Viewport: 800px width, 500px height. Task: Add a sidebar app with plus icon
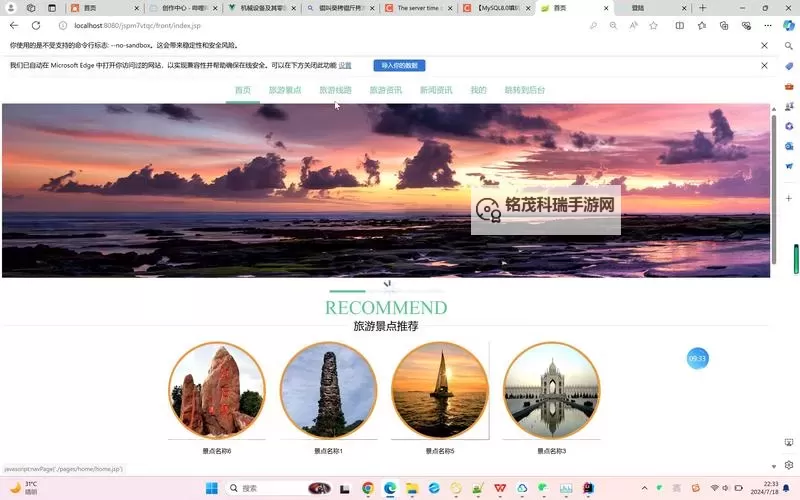(789, 198)
